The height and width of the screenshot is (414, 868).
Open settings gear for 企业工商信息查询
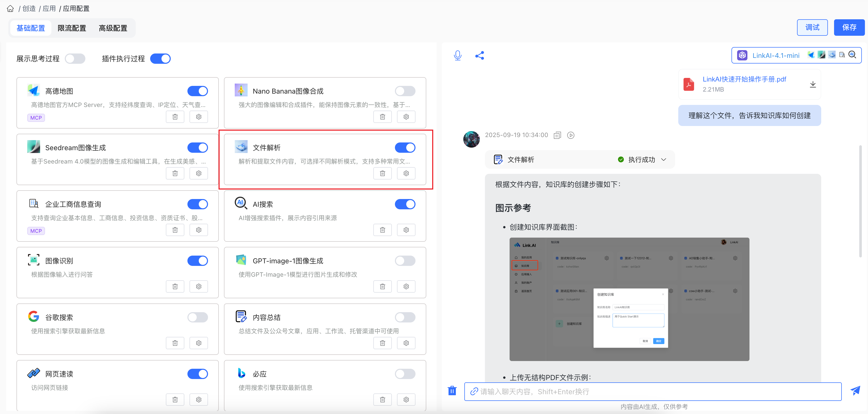coord(198,230)
